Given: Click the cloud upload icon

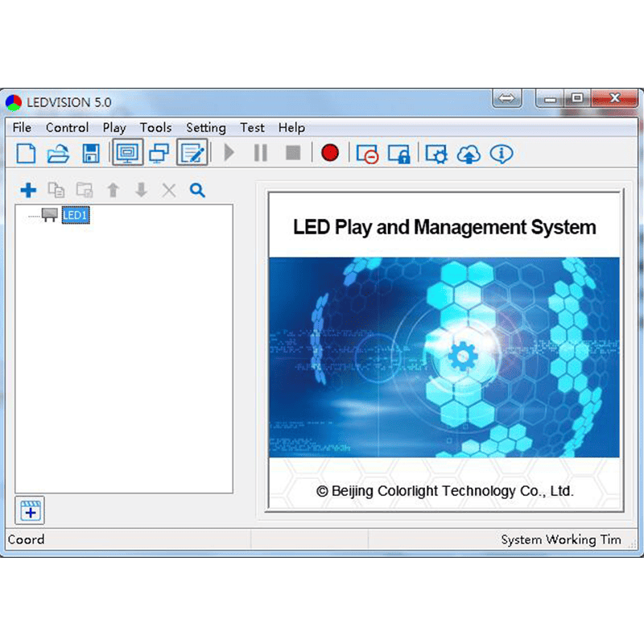Looking at the screenshot, I should (x=469, y=155).
